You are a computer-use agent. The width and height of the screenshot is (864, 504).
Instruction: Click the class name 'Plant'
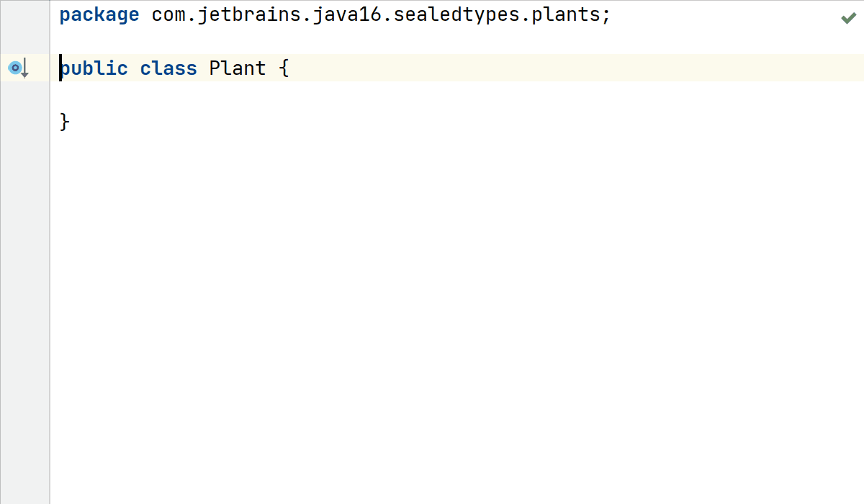pyautogui.click(x=238, y=68)
